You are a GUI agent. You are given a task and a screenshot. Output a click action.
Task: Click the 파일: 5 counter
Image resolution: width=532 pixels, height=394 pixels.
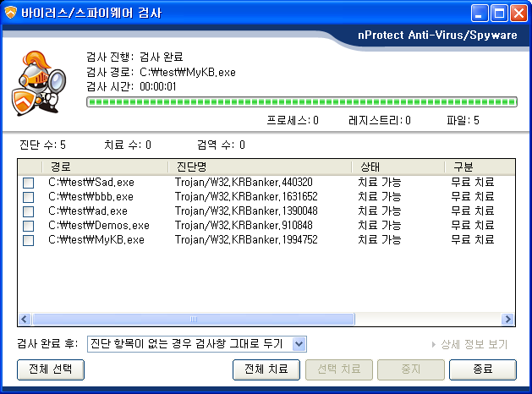click(x=463, y=121)
